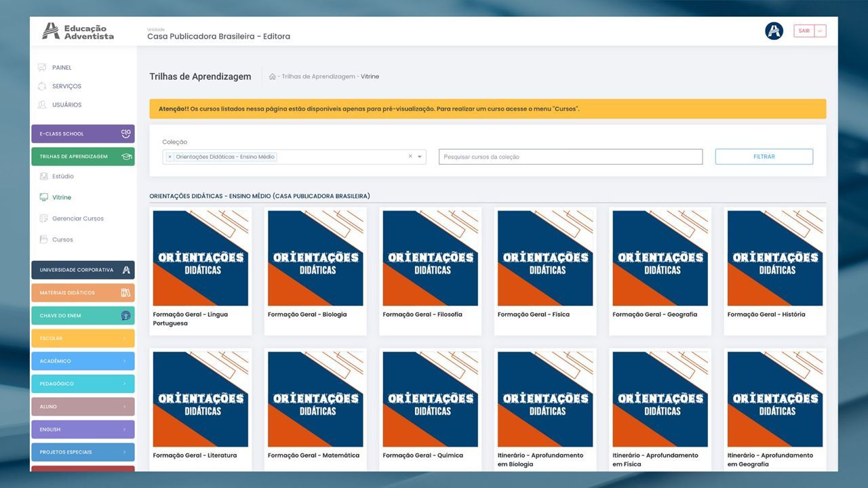868x488 pixels.
Task: Click the Chave do Enem icon
Action: click(125, 316)
